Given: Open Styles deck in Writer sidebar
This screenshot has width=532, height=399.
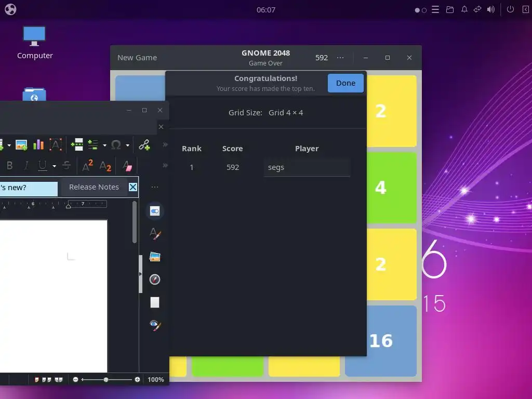Looking at the screenshot, I should click(155, 234).
